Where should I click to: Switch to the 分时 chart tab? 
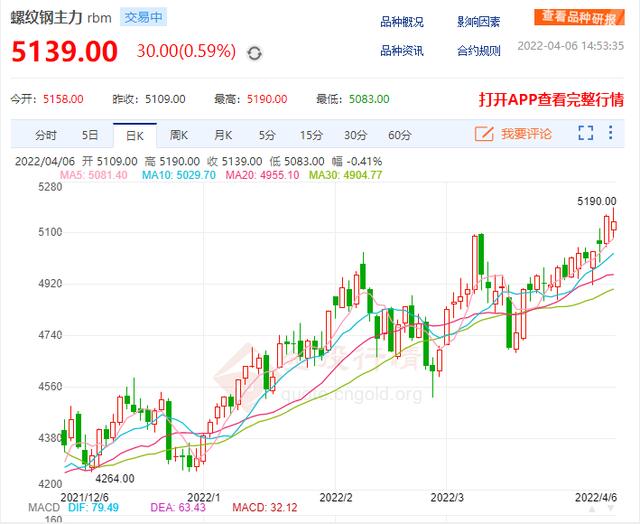click(46, 134)
